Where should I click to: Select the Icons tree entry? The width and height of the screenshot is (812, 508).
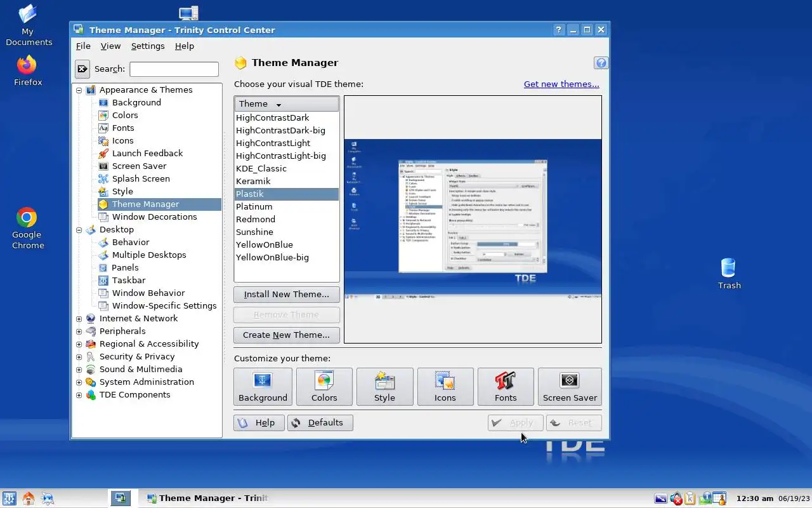coord(115,140)
